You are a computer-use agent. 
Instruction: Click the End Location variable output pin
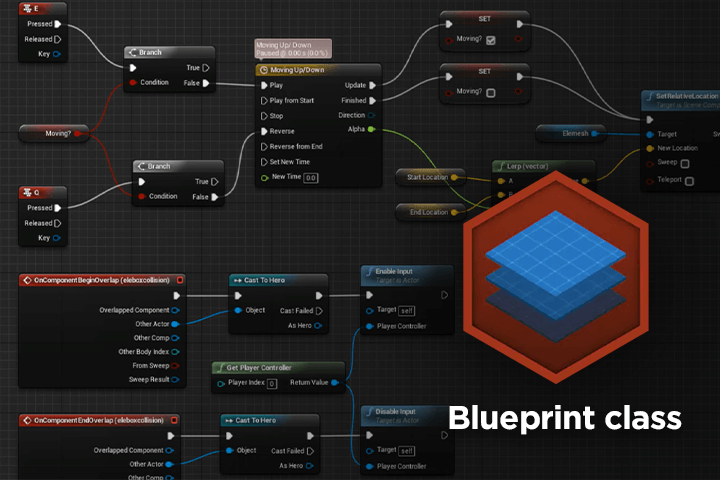(x=454, y=212)
